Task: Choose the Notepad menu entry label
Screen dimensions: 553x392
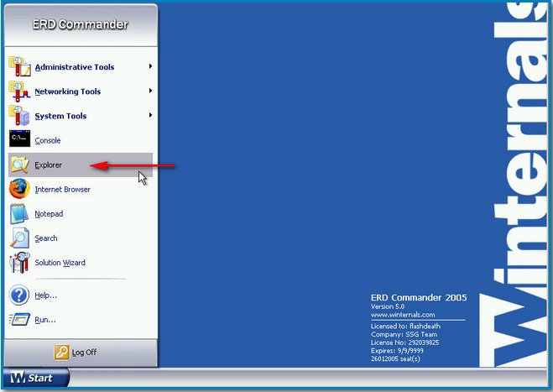Action: [x=49, y=214]
